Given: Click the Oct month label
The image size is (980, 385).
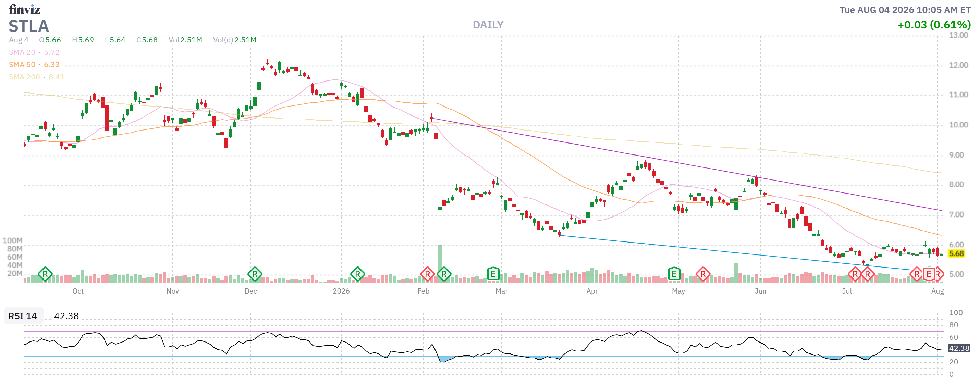Looking at the screenshot, I should (78, 291).
